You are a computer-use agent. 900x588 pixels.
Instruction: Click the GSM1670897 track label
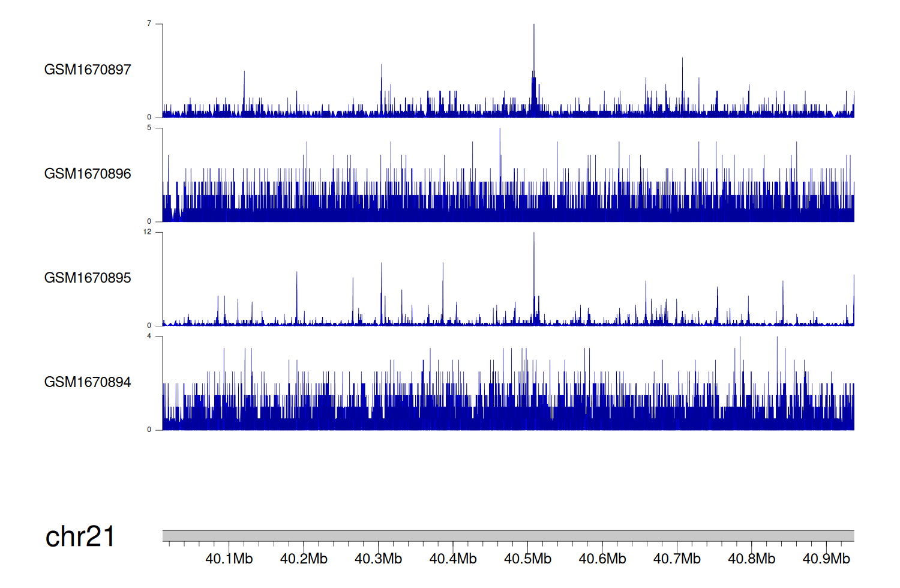click(x=88, y=70)
